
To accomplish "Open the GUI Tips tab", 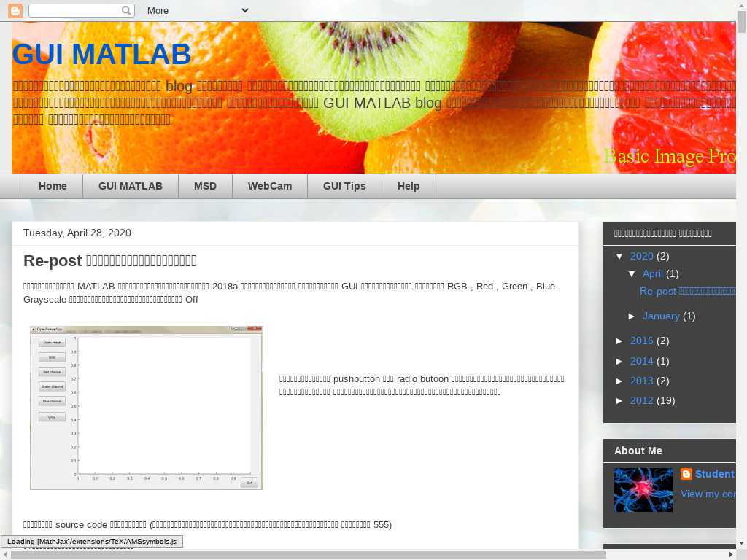I will (x=344, y=186).
